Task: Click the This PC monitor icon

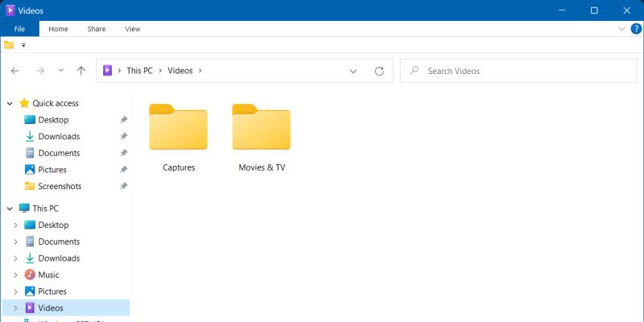Action: (x=24, y=208)
